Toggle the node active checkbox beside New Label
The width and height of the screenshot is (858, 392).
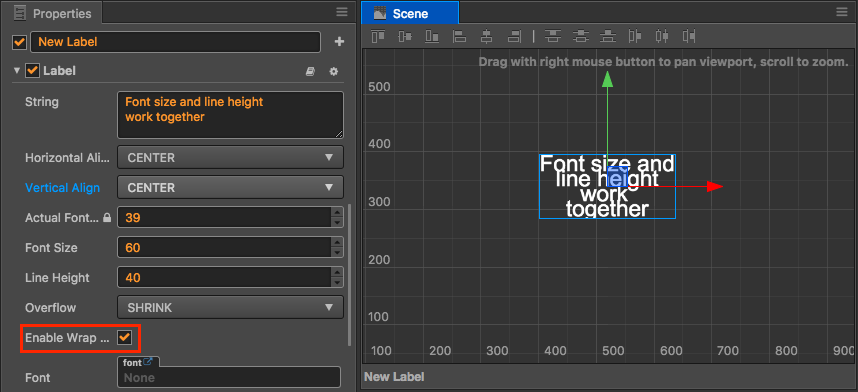[x=19, y=42]
